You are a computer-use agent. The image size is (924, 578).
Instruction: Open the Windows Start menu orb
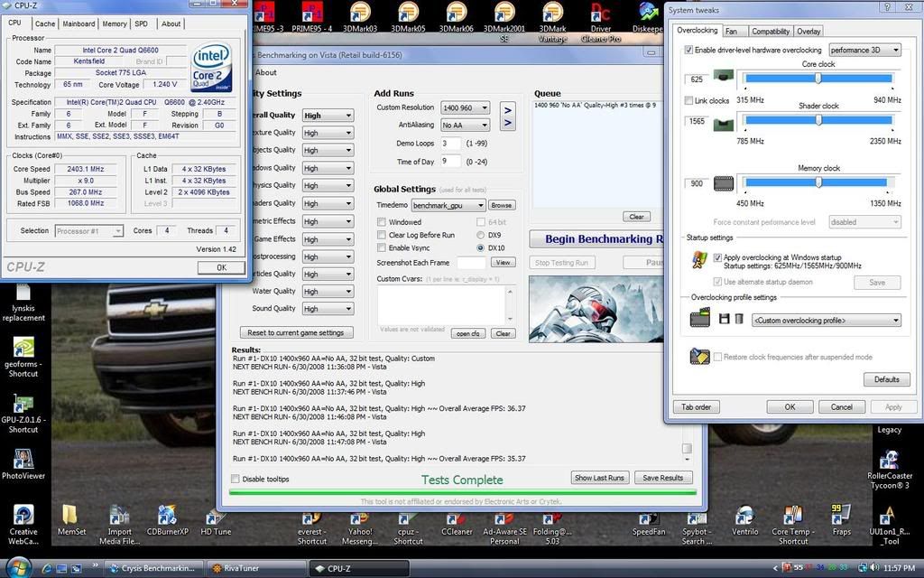tap(19, 567)
